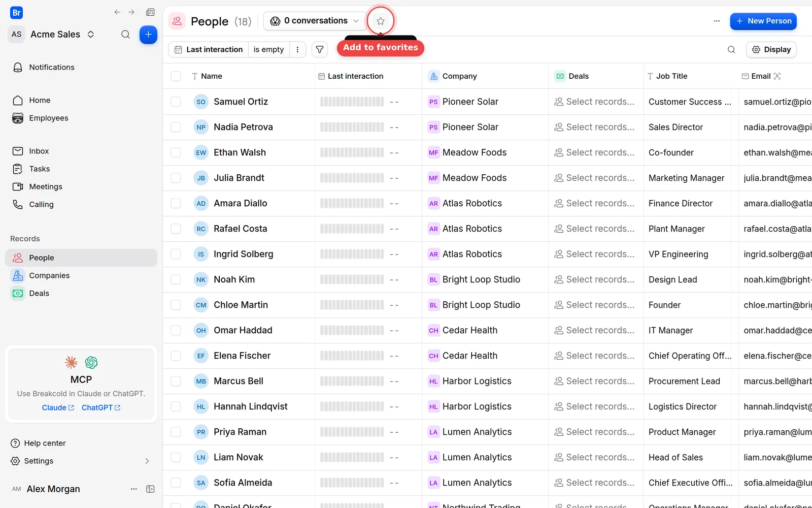Click the Add to favorites star icon

381,21
